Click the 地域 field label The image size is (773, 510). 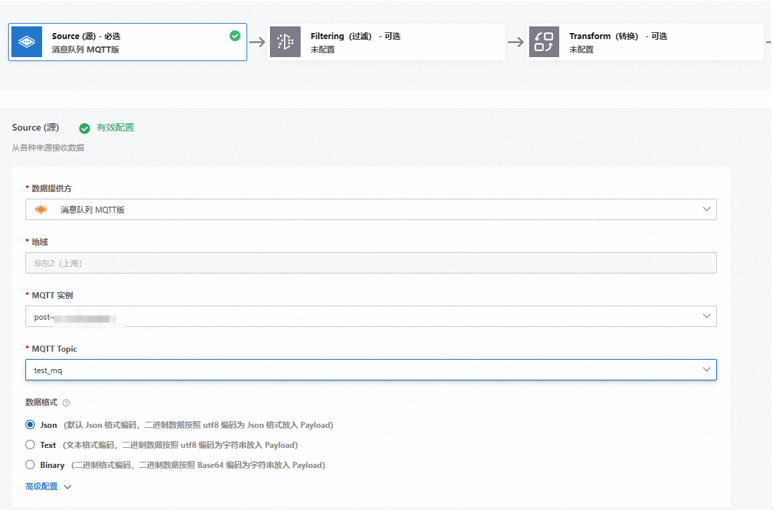[40, 242]
